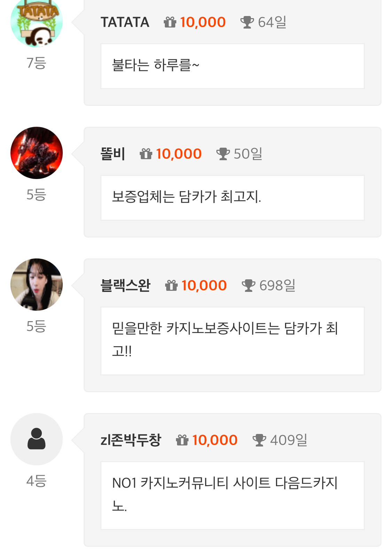Click the trophy icon next to 64일
The height and width of the screenshot is (559, 392).
[x=247, y=22]
